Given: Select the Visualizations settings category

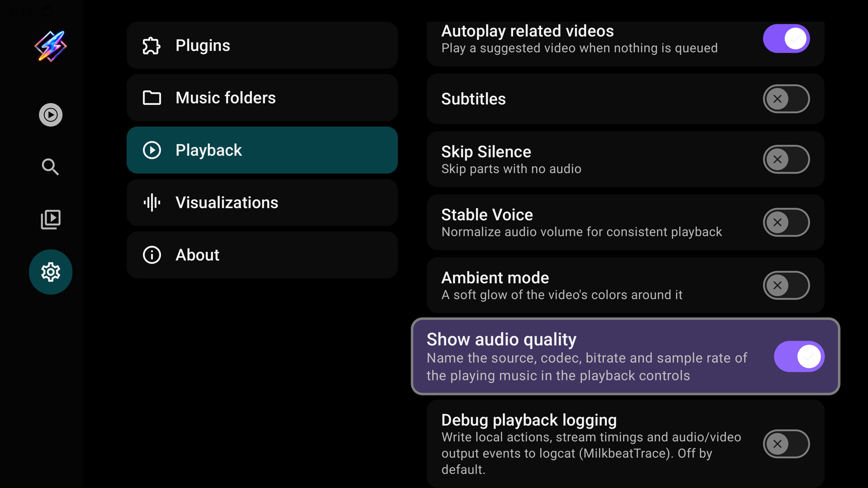Looking at the screenshot, I should pyautogui.click(x=262, y=202).
